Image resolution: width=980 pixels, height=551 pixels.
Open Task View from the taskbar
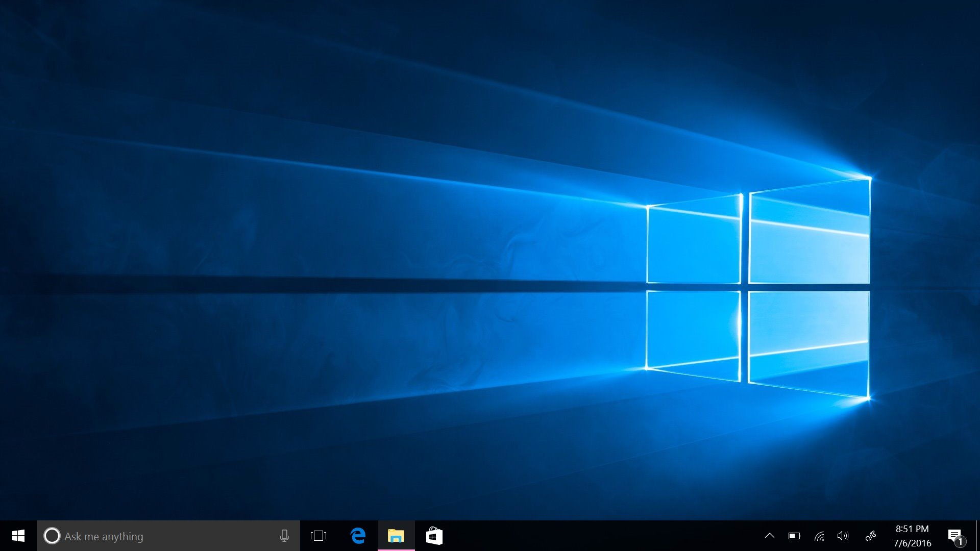318,536
